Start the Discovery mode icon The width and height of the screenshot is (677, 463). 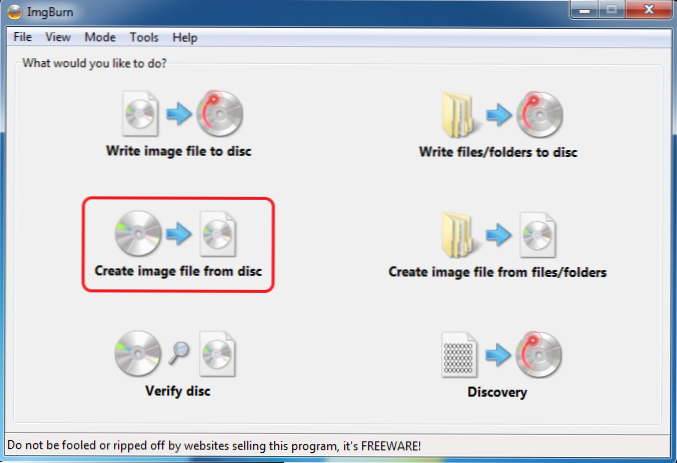pyautogui.click(x=501, y=355)
